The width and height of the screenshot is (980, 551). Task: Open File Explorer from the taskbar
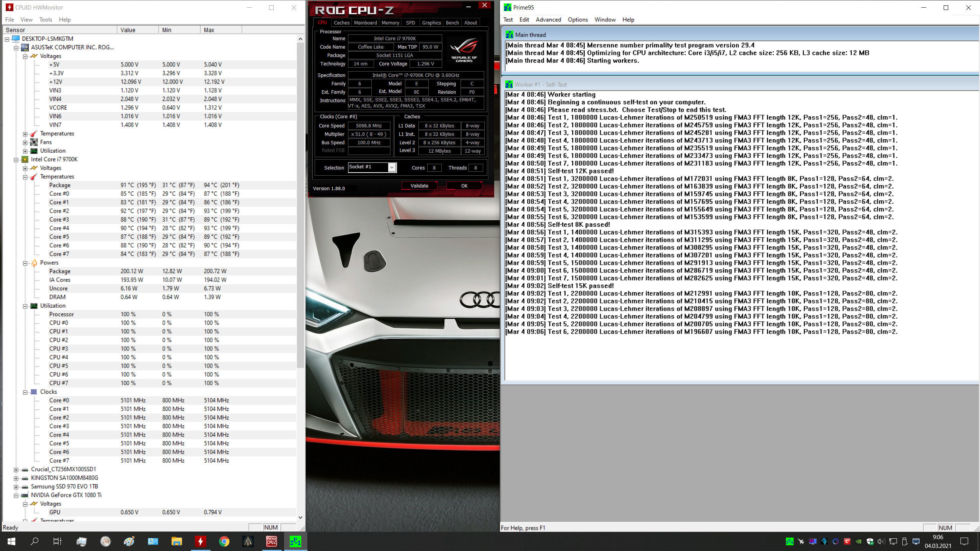[x=176, y=541]
